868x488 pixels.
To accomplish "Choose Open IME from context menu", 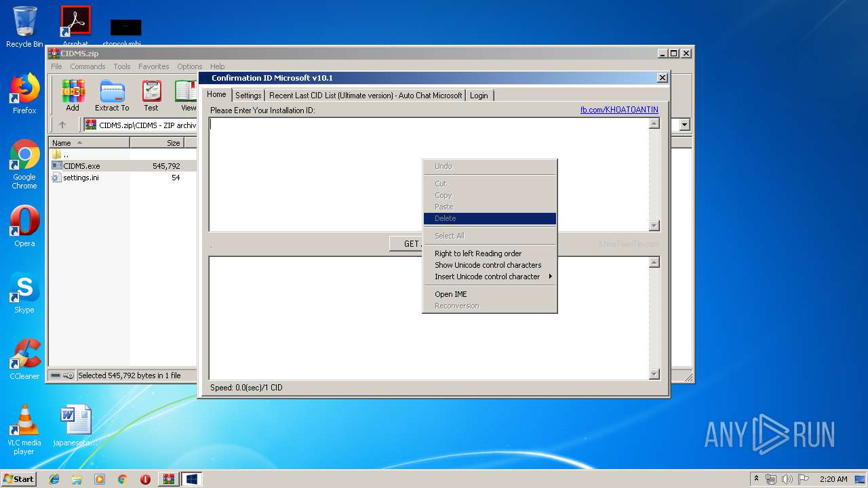I will (x=490, y=294).
